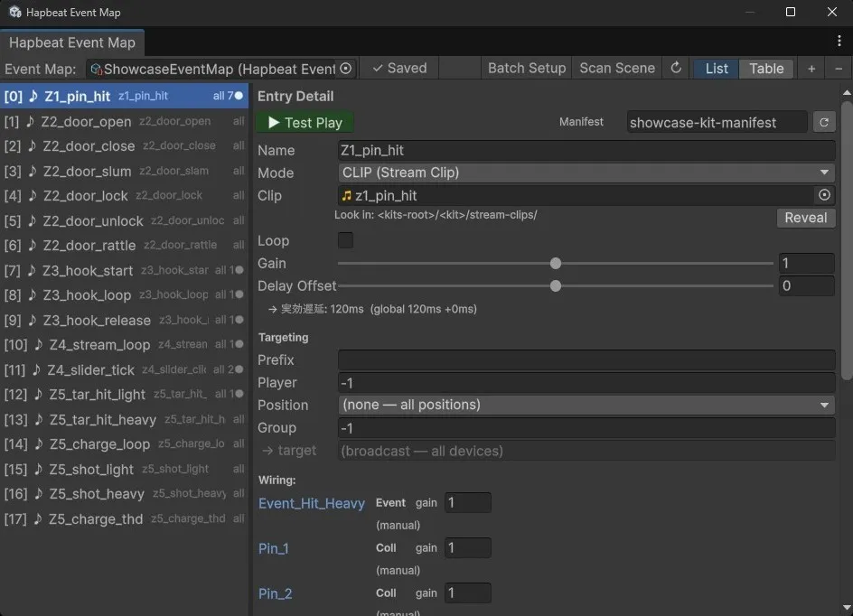
Task: Click status dot on Z3_hook_loop row
Action: [239, 294]
